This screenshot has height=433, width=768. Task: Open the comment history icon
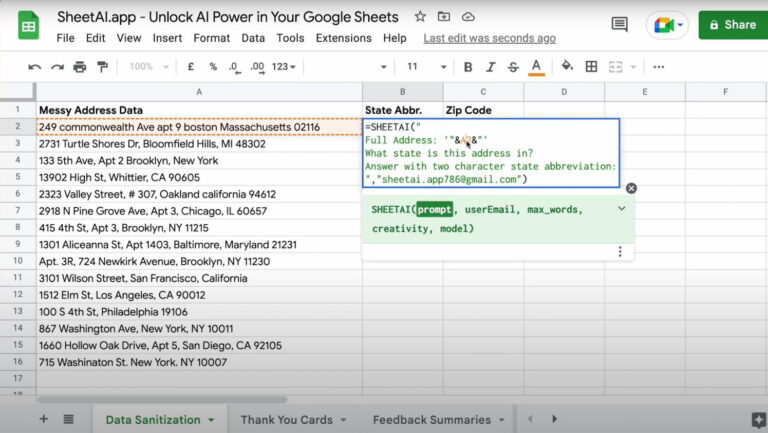pyautogui.click(x=619, y=25)
